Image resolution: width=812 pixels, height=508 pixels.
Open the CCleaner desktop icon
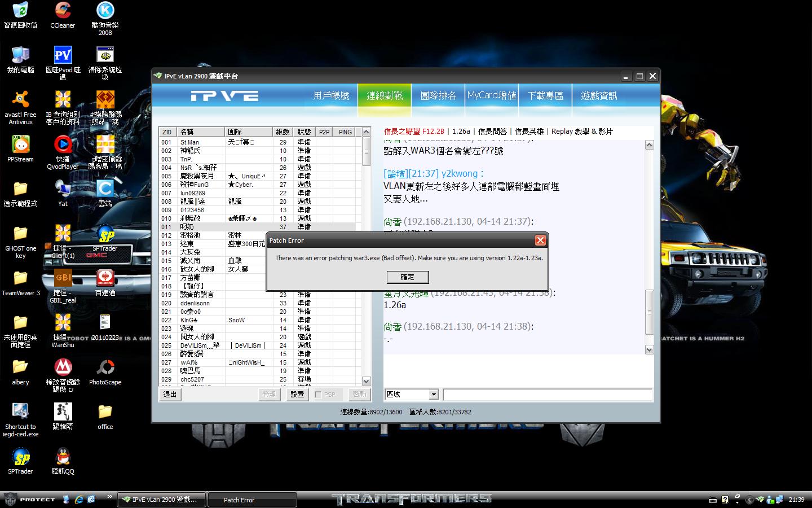click(x=63, y=15)
